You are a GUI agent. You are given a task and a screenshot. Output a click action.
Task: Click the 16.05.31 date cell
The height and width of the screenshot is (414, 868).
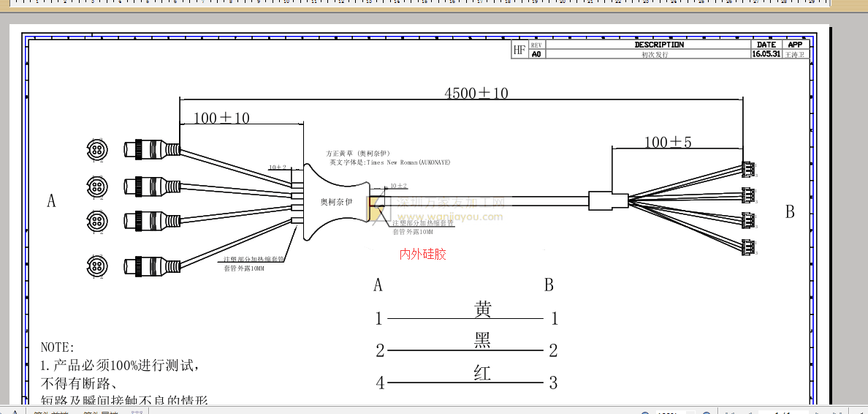coord(766,54)
